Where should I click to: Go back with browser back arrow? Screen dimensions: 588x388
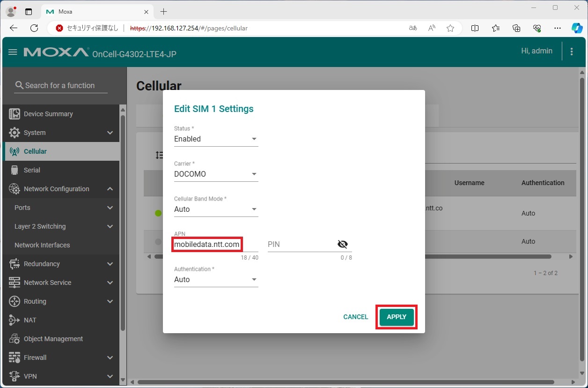click(x=14, y=28)
